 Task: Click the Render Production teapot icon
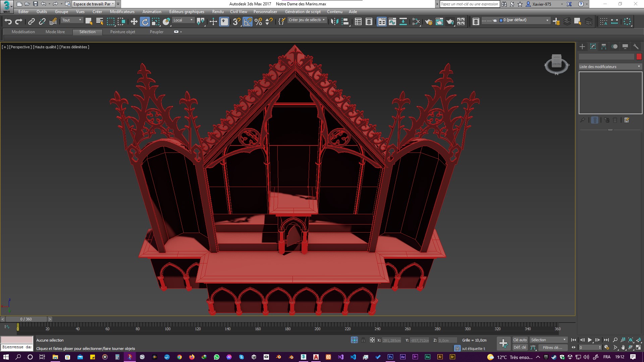[x=450, y=22]
